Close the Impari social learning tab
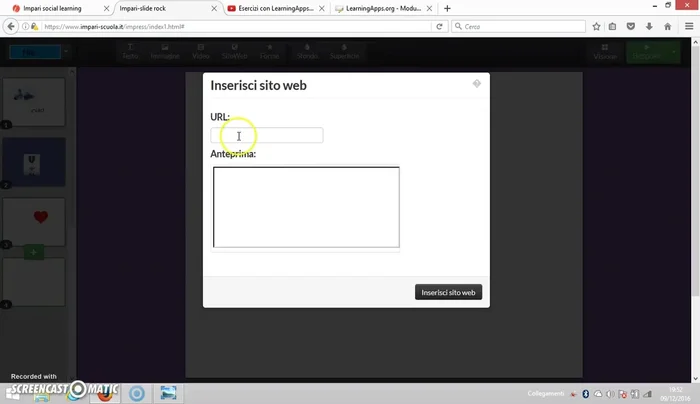 pyautogui.click(x=106, y=8)
